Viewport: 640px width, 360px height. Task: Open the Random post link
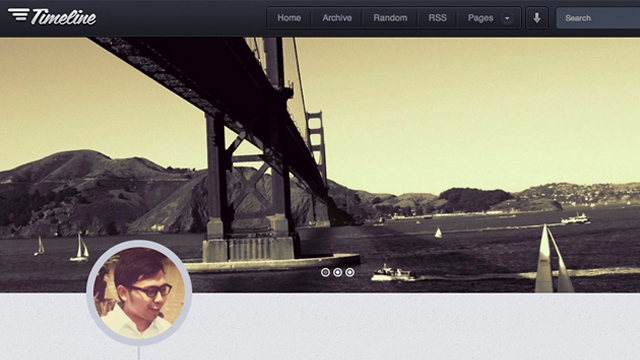pos(390,18)
